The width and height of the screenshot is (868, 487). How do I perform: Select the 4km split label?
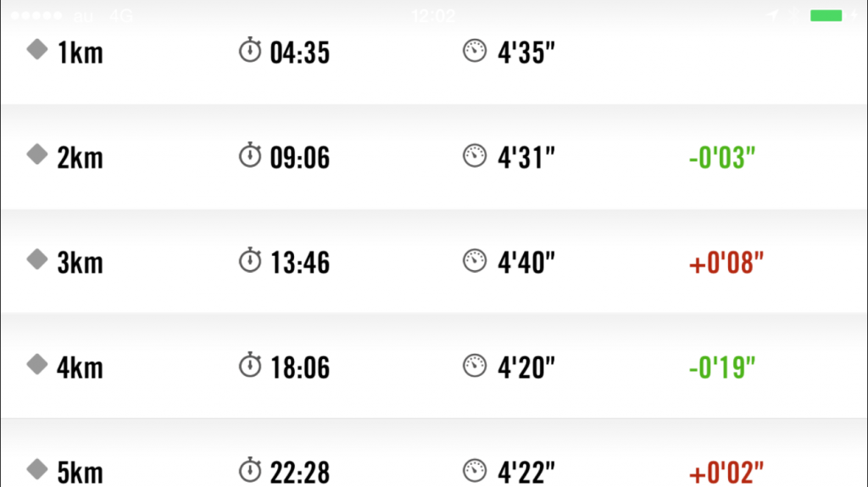81,368
